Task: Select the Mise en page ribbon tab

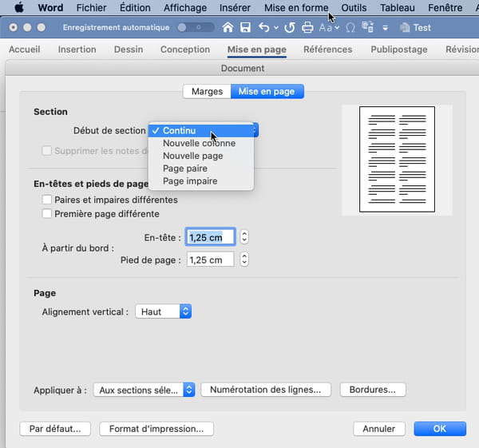Action: coord(257,50)
